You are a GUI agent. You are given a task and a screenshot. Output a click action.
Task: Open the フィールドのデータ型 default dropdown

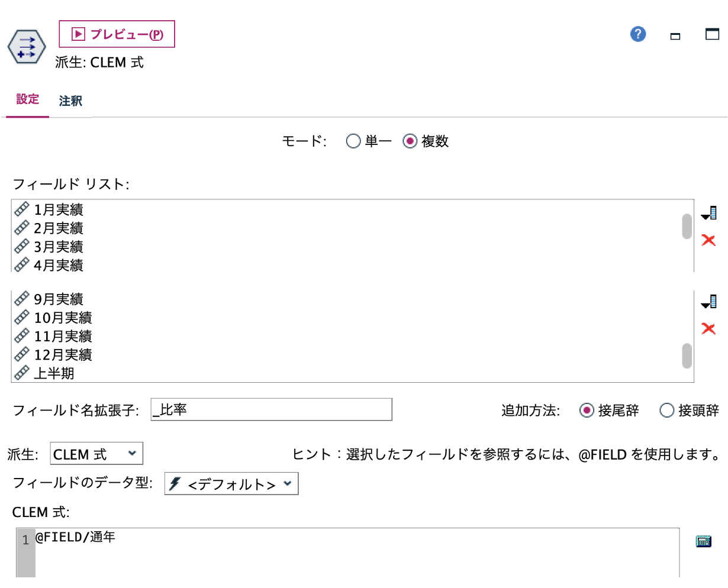coord(231,483)
